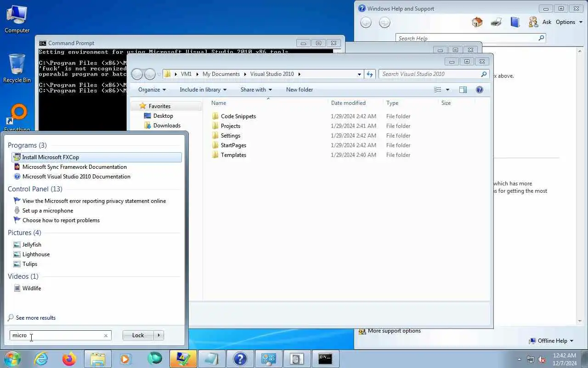Open error reporting privacy statement result
The height and width of the screenshot is (368, 588).
pos(94,201)
